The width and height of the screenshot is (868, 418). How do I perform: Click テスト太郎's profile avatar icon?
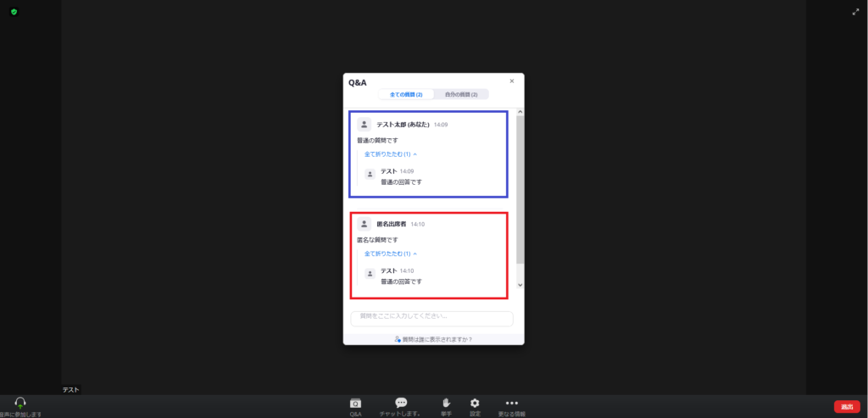364,124
